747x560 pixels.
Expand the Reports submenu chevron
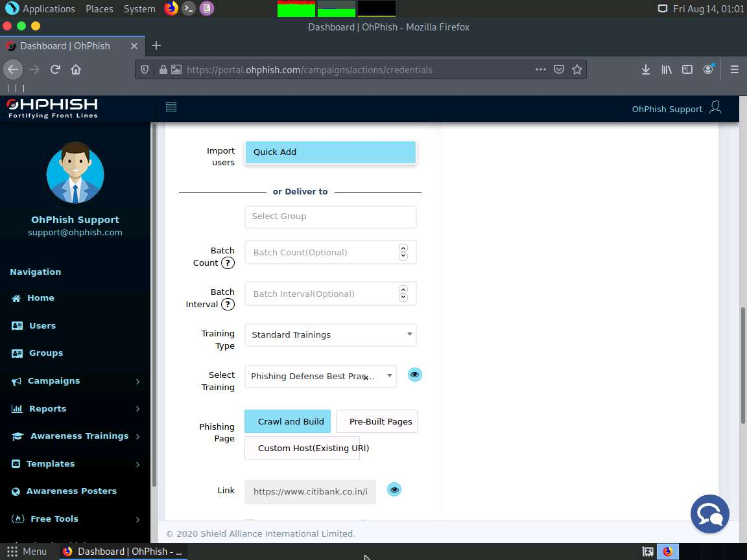(137, 409)
